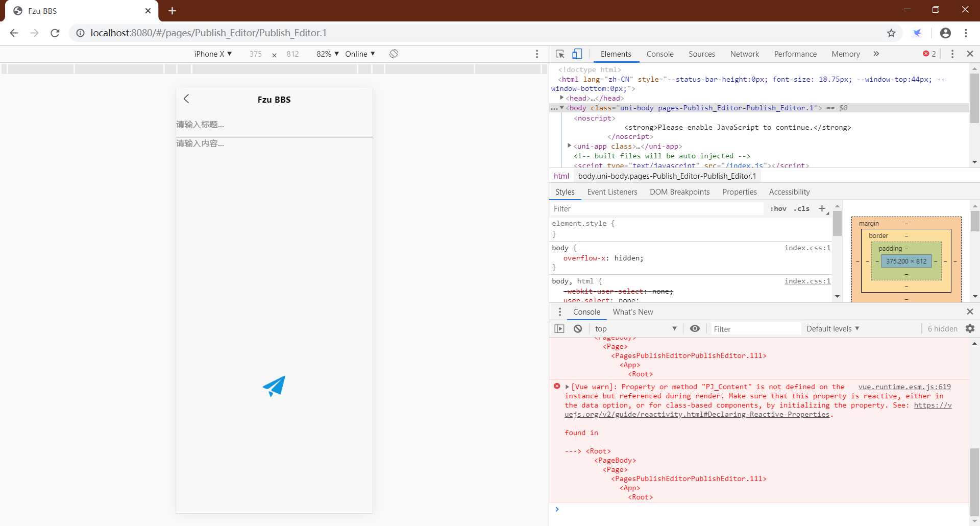
Task: Select the Event Listeners tab
Action: [x=612, y=192]
